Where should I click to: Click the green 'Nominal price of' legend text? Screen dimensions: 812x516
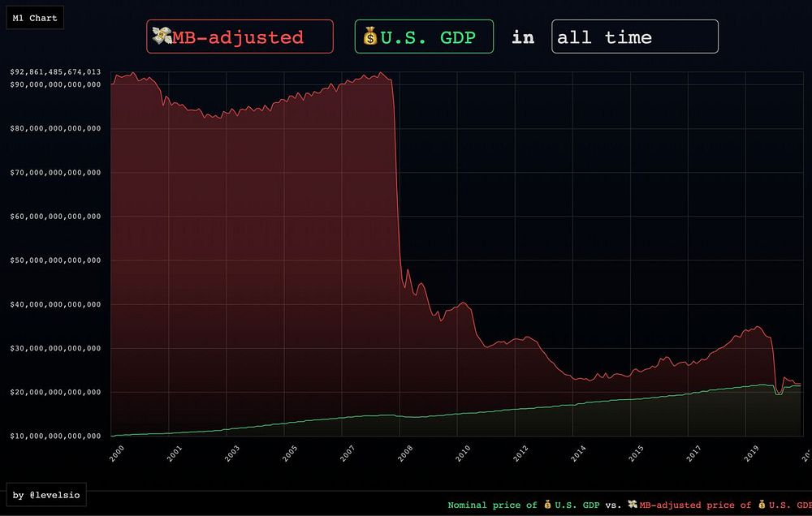[493, 505]
